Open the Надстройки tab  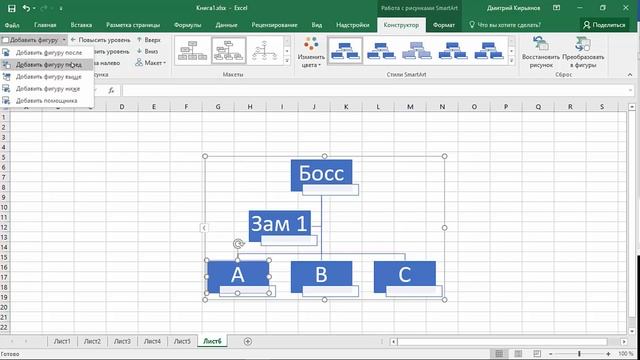coord(353,25)
